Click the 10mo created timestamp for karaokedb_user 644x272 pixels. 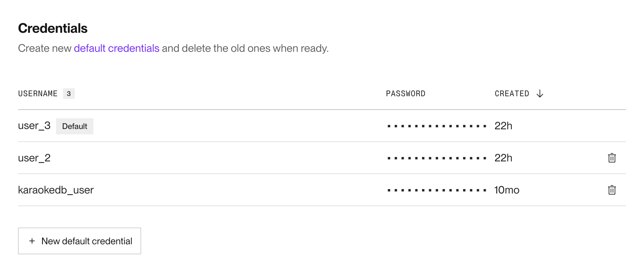pos(507,190)
